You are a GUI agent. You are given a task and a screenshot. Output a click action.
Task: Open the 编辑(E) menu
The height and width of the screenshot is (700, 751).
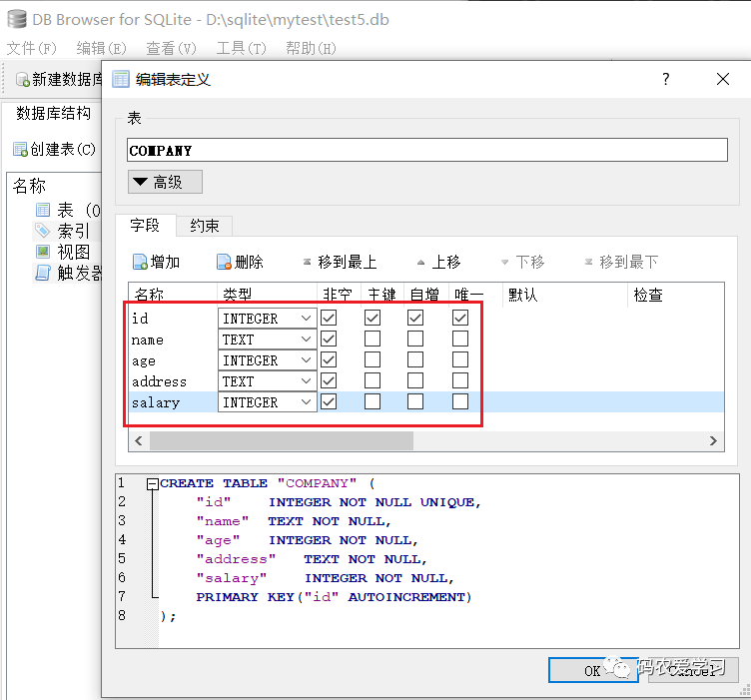coord(101,48)
